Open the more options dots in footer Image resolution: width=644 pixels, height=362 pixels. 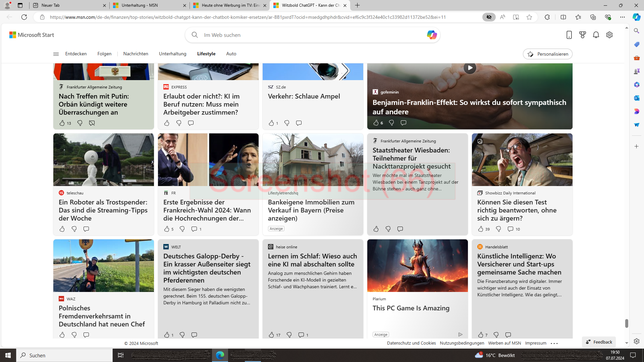point(554,343)
